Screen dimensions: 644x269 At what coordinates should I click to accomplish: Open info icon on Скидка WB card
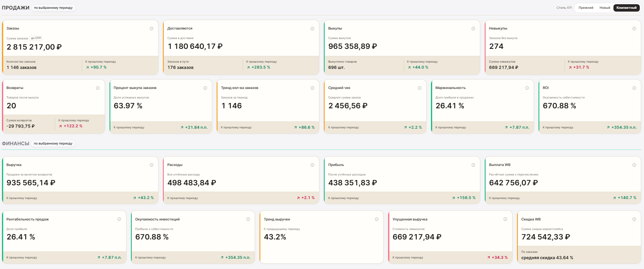634,219
